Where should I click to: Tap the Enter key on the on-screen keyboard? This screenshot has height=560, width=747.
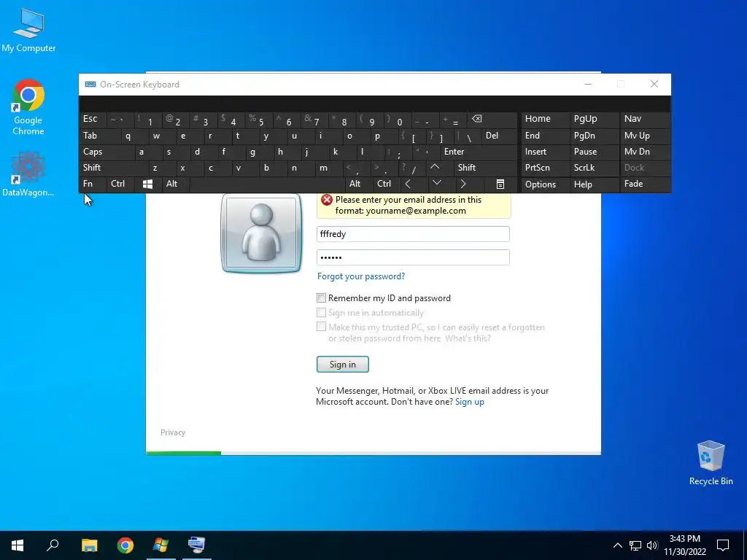click(x=479, y=152)
